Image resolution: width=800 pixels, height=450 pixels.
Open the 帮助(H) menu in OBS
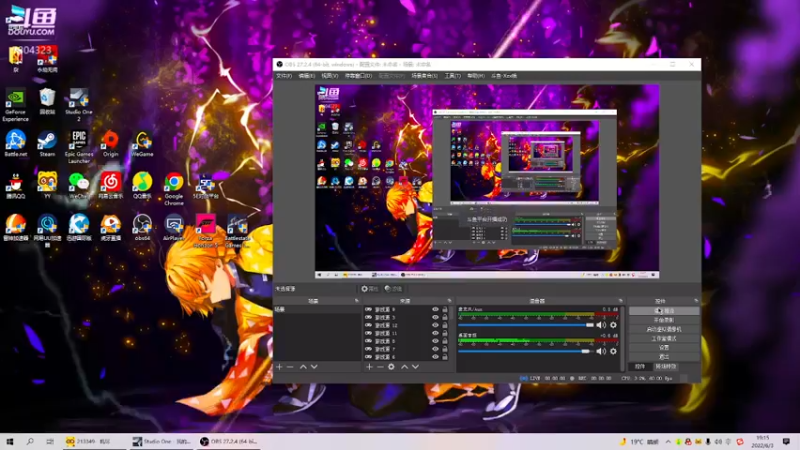(476, 76)
